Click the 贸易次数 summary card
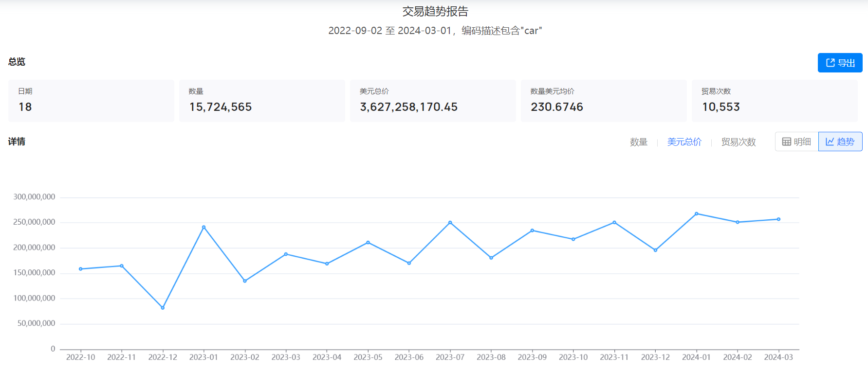 (774, 101)
